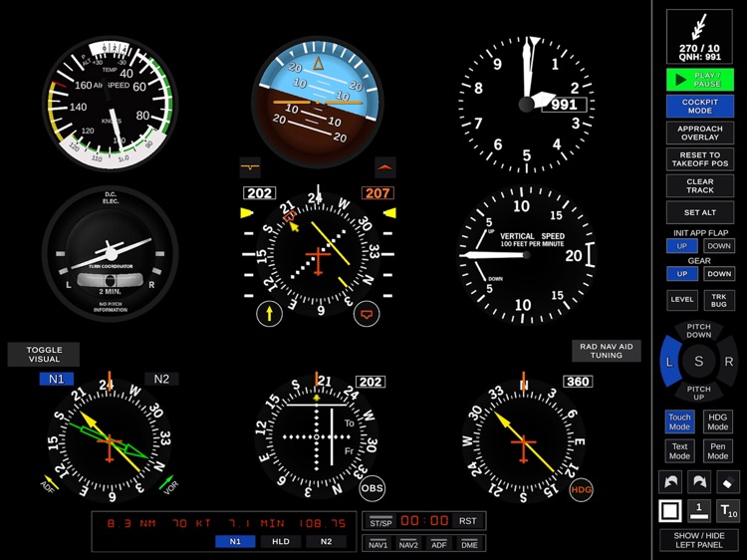
Task: Click the redo arrow icon
Action: coord(699,482)
